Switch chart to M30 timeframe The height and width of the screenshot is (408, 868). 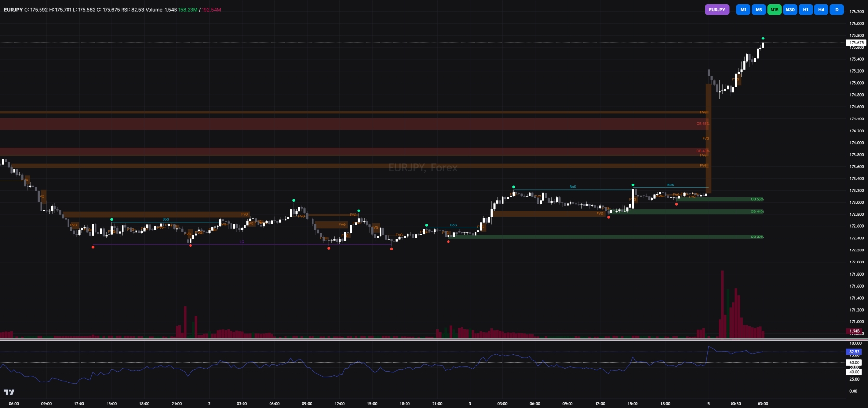790,10
